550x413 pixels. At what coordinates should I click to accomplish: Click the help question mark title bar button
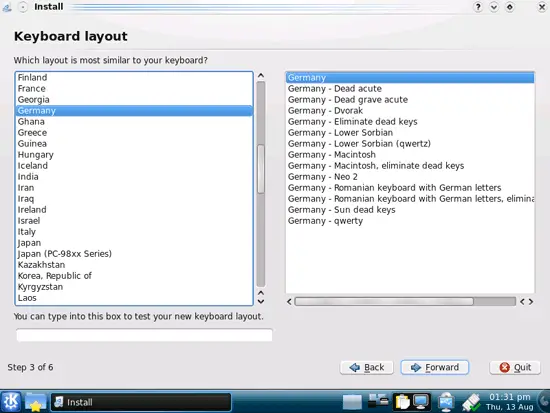pyautogui.click(x=477, y=7)
